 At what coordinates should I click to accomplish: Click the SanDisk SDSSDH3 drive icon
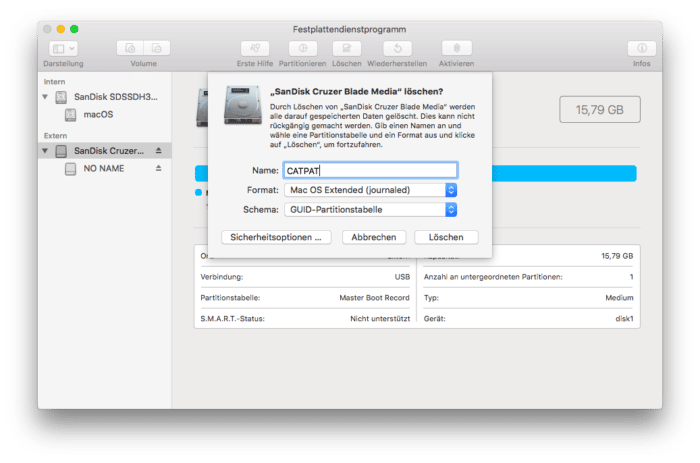point(61,97)
